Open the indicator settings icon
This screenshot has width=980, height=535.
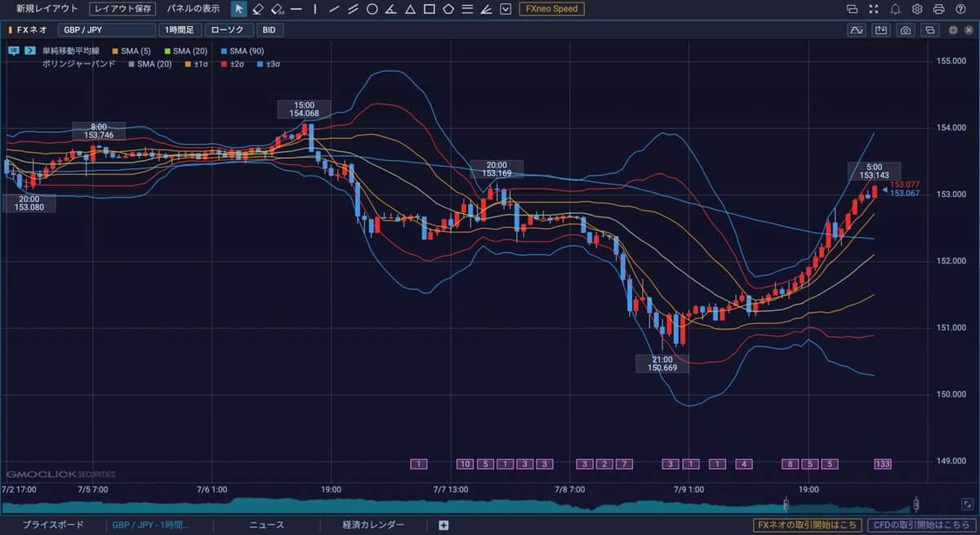856,30
